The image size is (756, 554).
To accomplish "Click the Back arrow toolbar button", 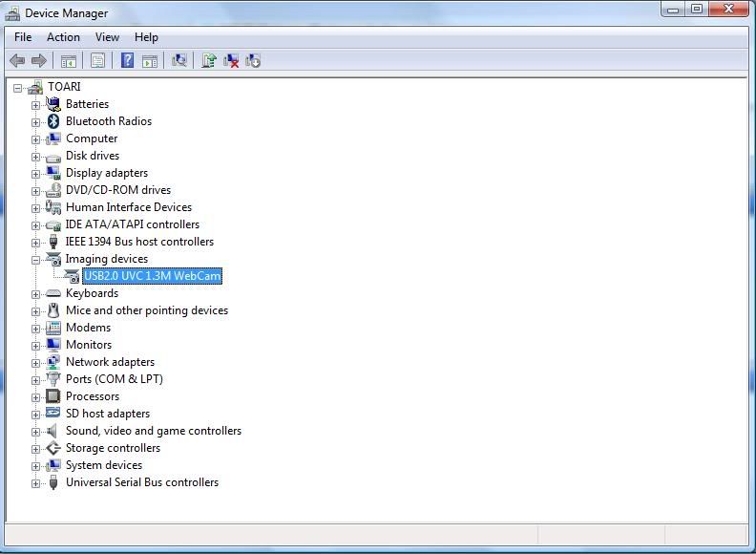I will [x=17, y=61].
